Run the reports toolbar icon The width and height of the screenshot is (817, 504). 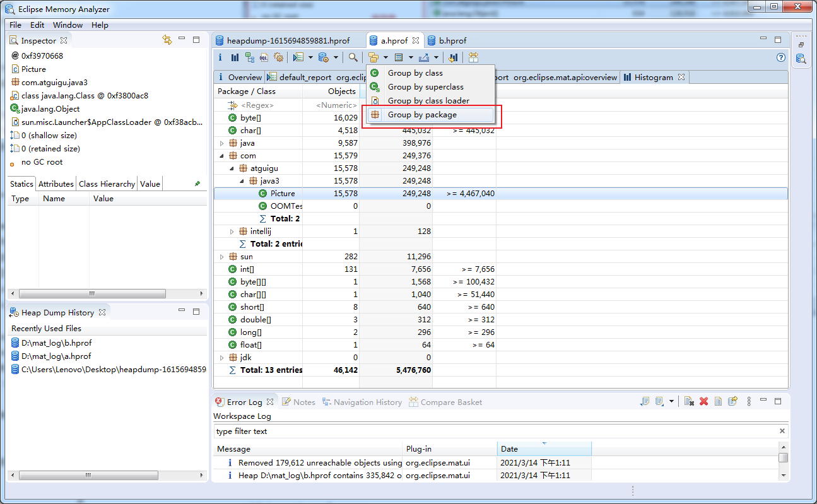click(x=298, y=57)
